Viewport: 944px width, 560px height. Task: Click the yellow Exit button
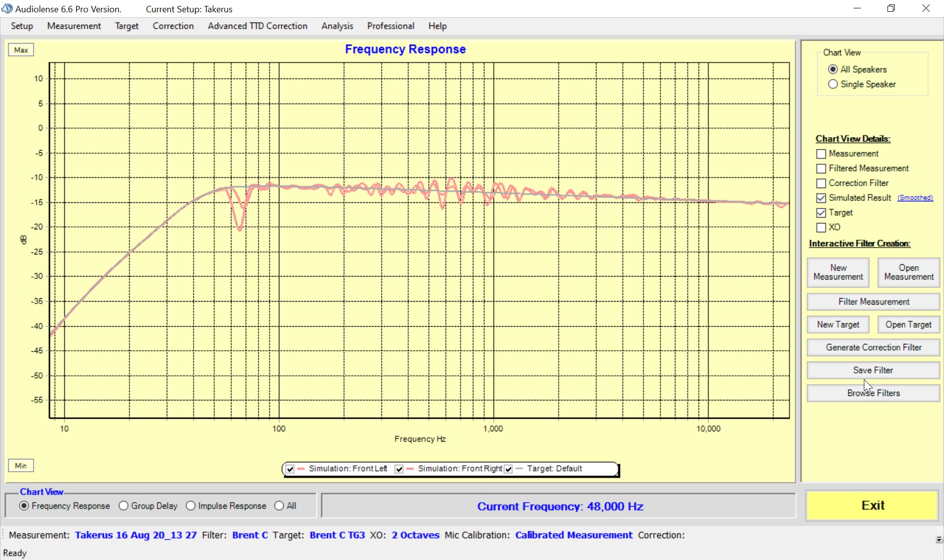[x=872, y=505]
